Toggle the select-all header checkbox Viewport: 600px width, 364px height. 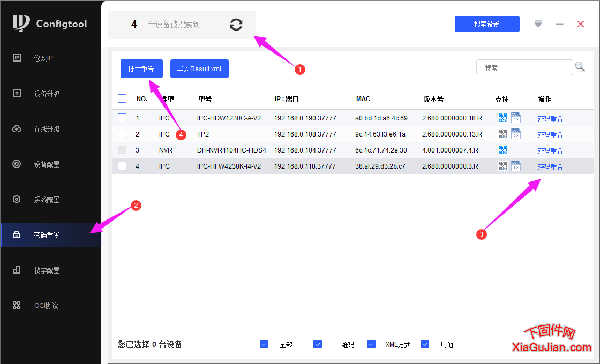[122, 98]
